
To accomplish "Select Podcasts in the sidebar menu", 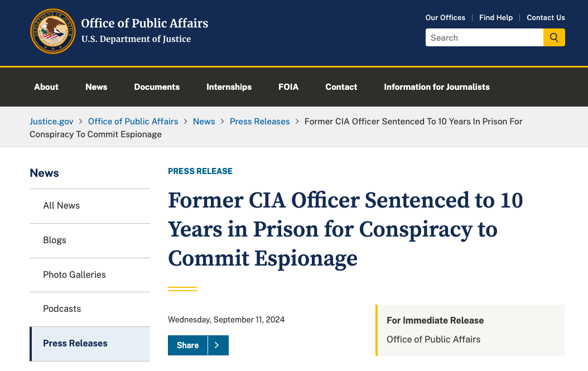I will pos(62,309).
